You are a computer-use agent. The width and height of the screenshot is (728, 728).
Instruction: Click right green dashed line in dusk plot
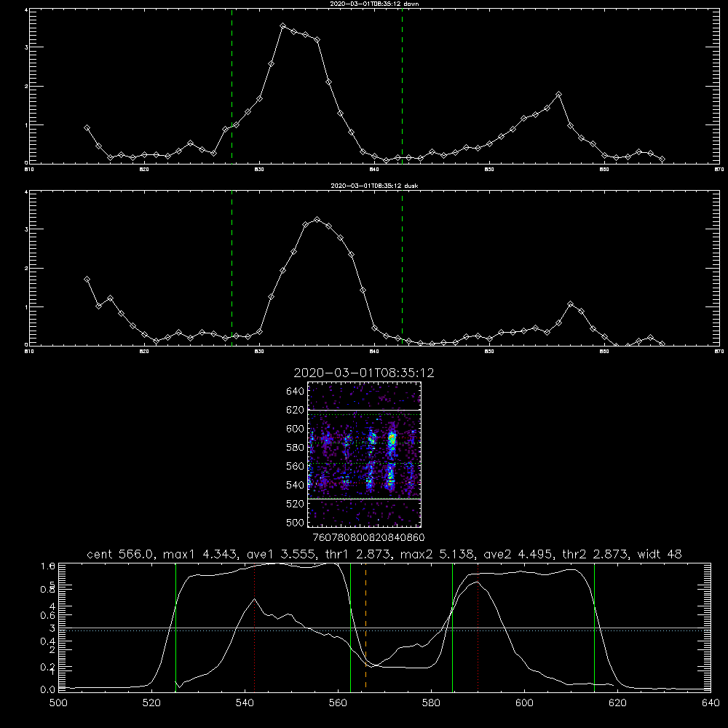(402, 269)
